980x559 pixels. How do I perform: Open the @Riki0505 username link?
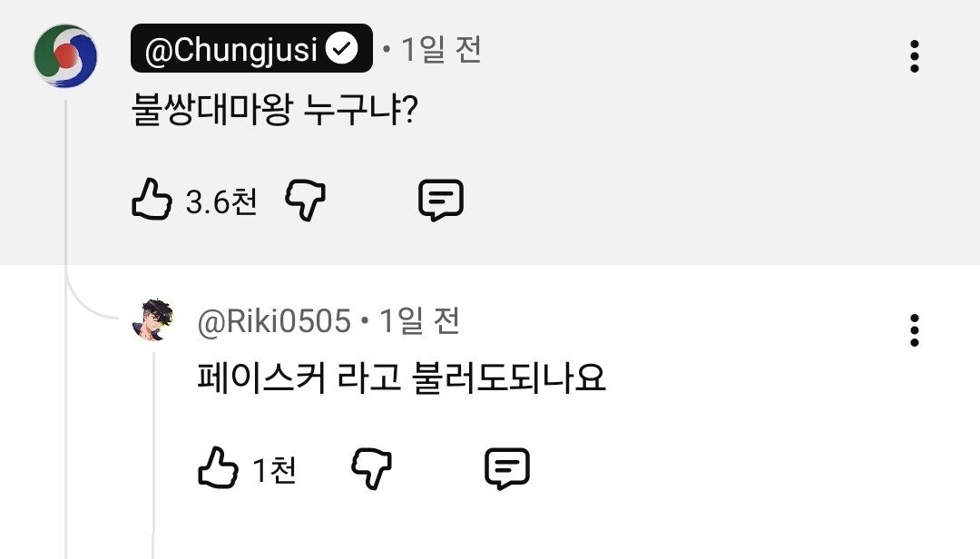point(274,320)
